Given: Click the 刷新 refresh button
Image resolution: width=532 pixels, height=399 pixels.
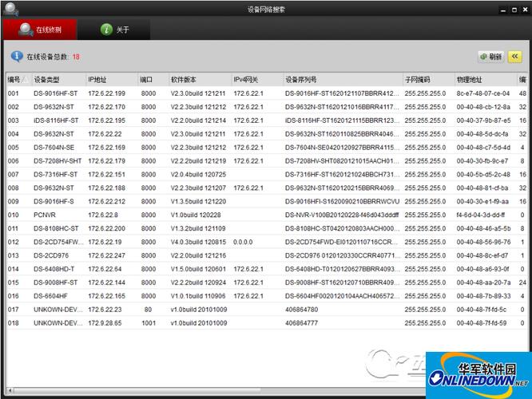Looking at the screenshot, I should pos(491,57).
